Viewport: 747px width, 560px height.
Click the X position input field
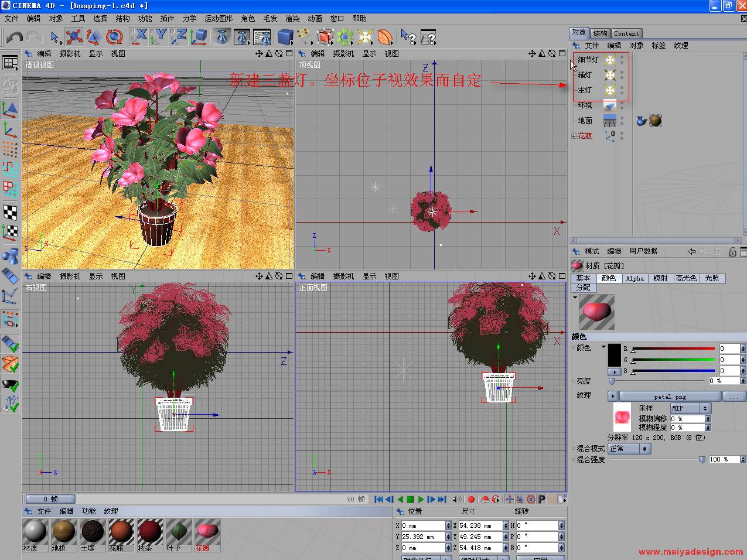pyautogui.click(x=423, y=525)
